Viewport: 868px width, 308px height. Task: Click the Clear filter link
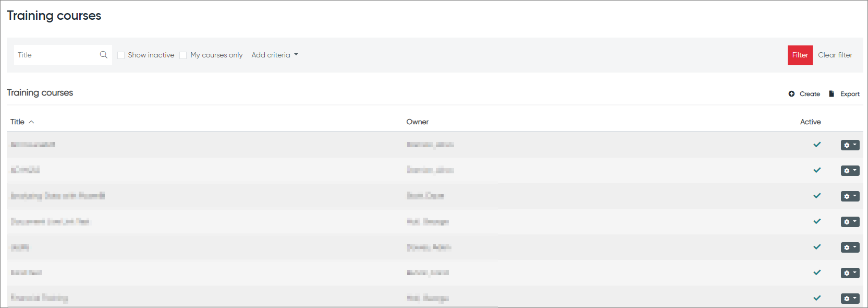(x=835, y=55)
